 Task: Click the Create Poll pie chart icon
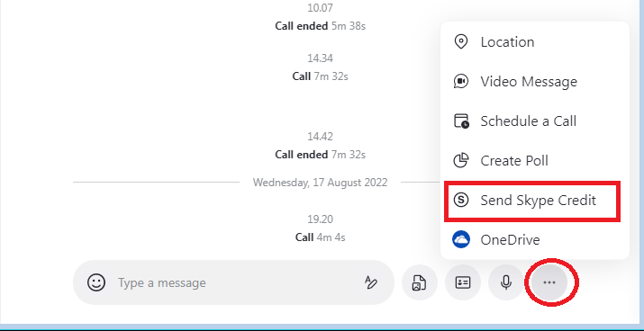pos(461,160)
